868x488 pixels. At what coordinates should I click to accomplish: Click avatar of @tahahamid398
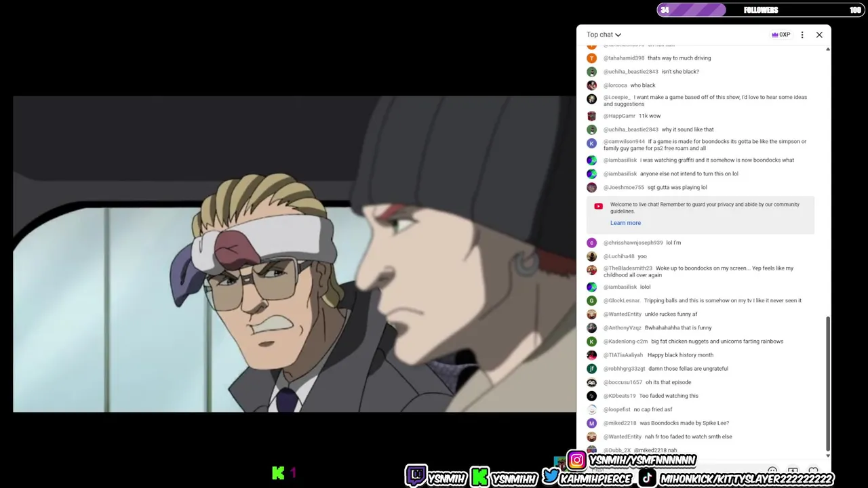[591, 58]
